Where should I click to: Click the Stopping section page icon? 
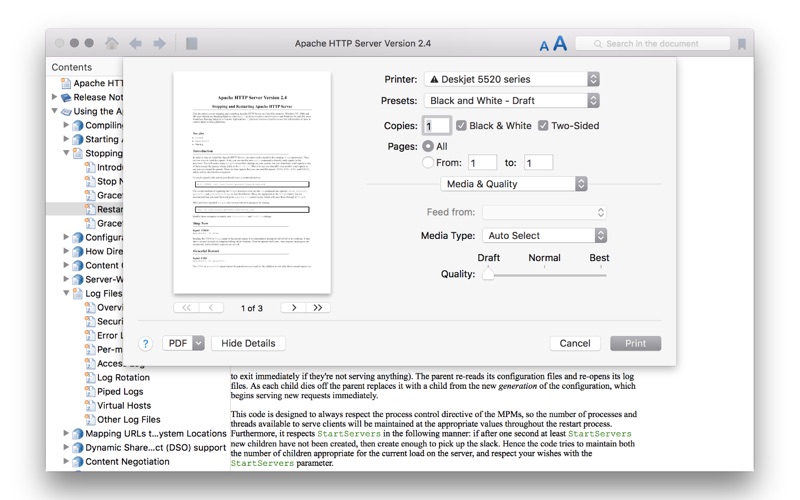point(78,153)
